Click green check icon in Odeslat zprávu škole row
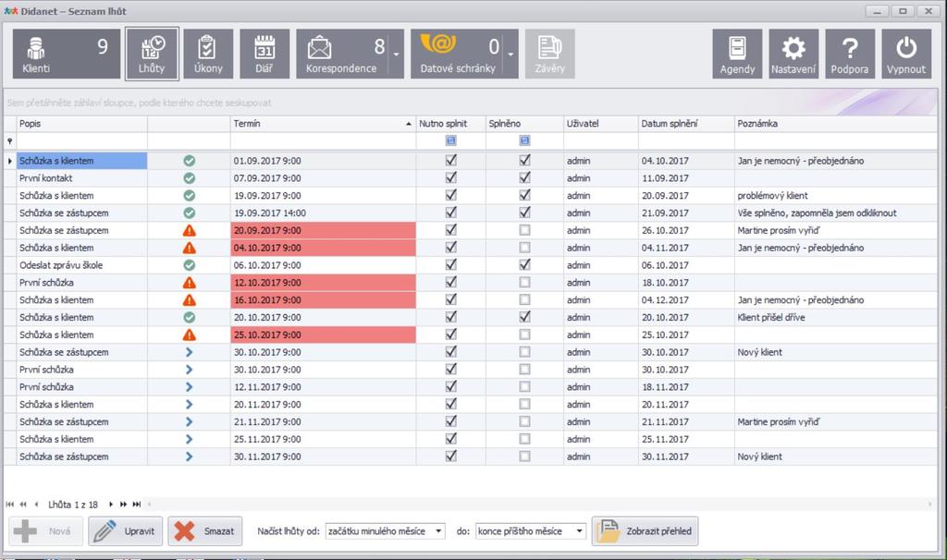This screenshot has height=560, width=947. [x=189, y=265]
